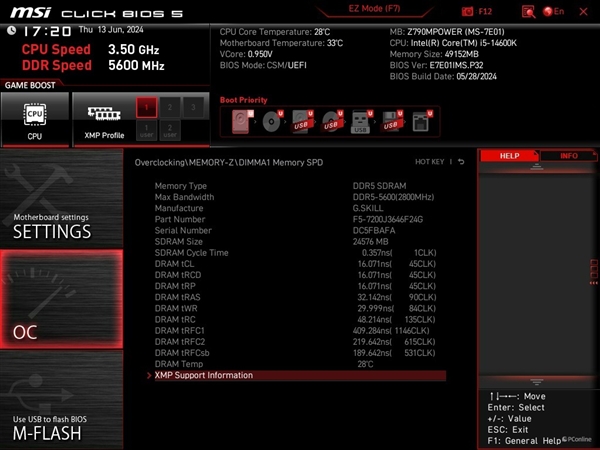Expand the help panel top handle

538,170
